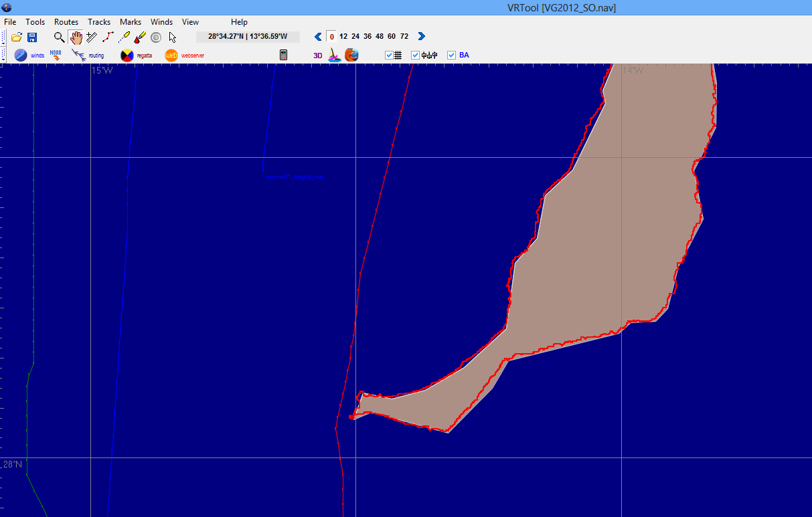Open the calculator icon
812x517 pixels.
coord(283,56)
